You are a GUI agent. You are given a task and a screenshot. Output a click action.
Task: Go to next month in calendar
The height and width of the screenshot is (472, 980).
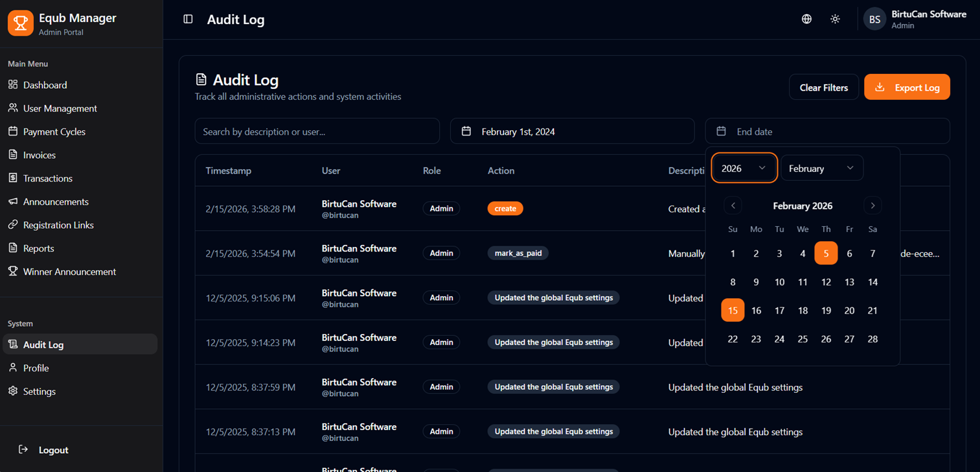coord(872,206)
